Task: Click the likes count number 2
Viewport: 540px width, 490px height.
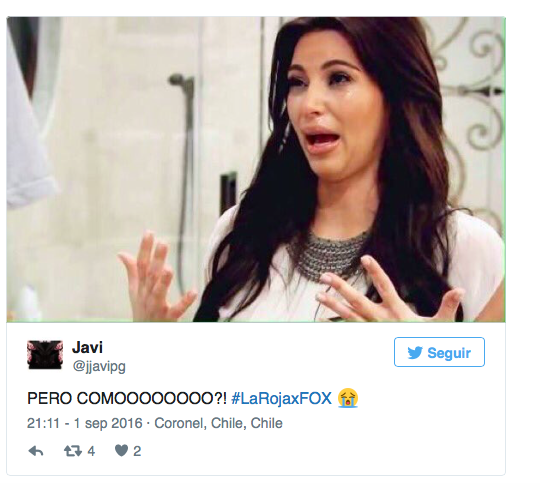Action: [137, 451]
